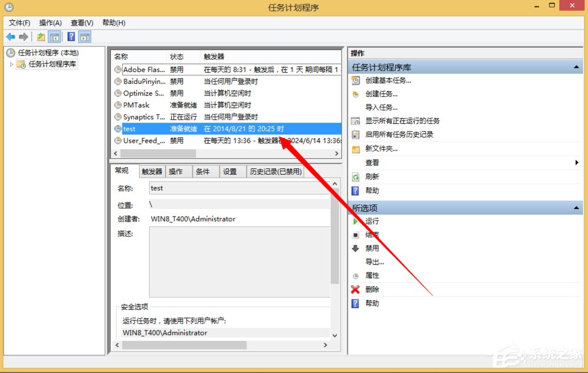Open the 查看 submenu arrow
Image resolution: width=588 pixels, height=373 pixels.
click(576, 163)
